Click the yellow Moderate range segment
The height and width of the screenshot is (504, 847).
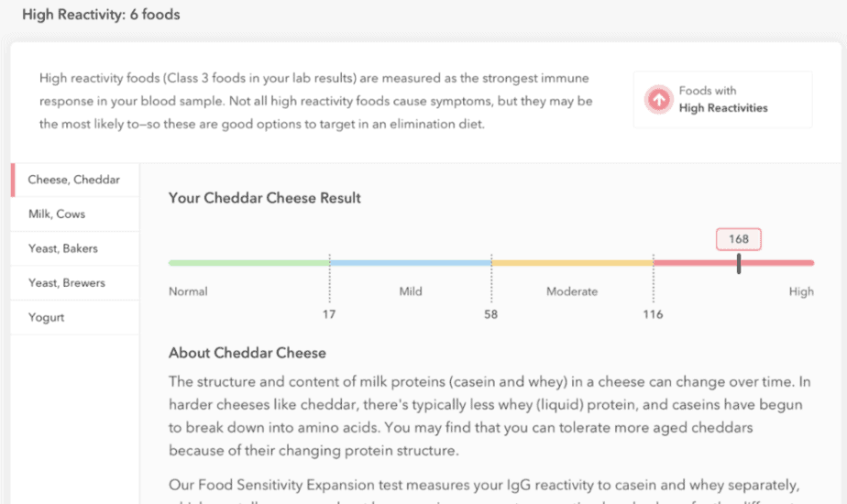coord(572,263)
